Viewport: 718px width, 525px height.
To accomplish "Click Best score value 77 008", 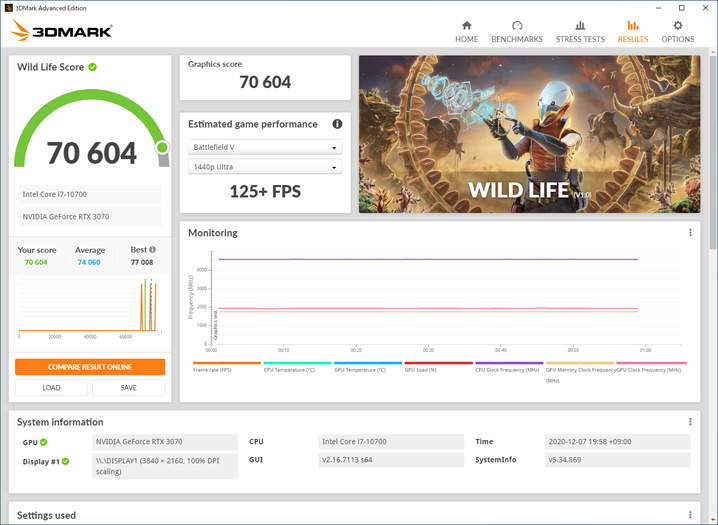I will 142,262.
